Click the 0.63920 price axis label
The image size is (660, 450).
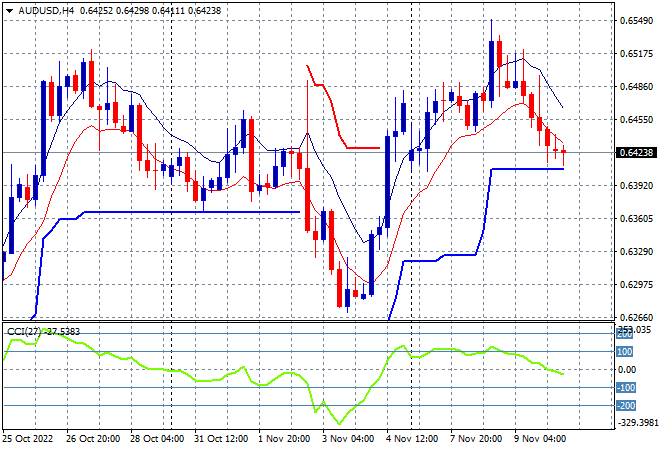[x=636, y=186]
